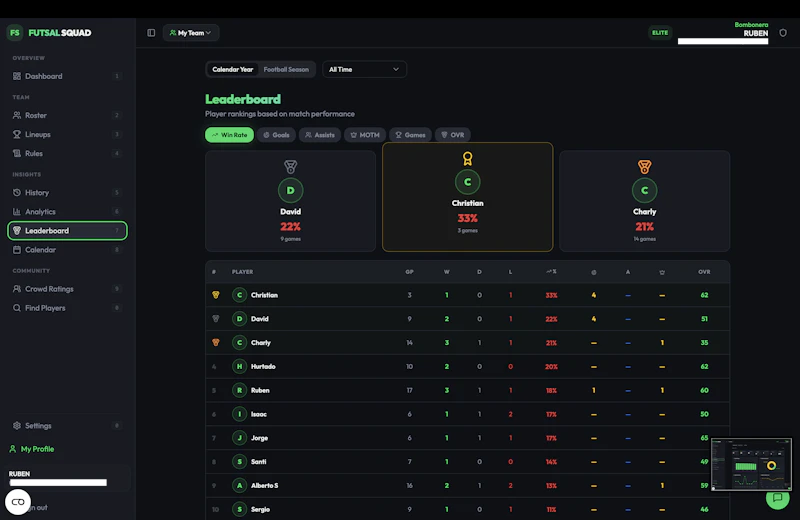800x520 pixels.
Task: Switch to the OVR tab
Action: pyautogui.click(x=453, y=135)
